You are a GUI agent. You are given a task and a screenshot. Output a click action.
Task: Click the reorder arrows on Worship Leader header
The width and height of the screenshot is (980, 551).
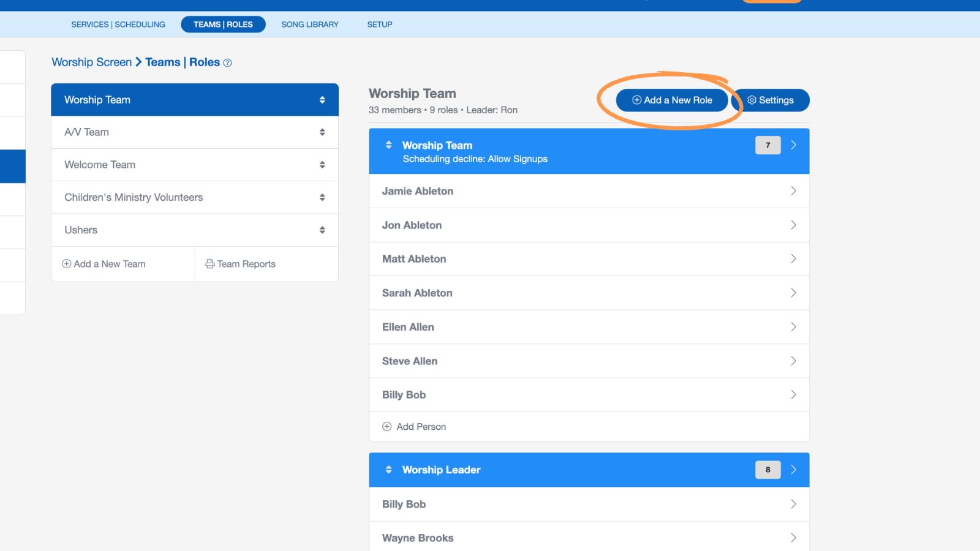pos(389,470)
